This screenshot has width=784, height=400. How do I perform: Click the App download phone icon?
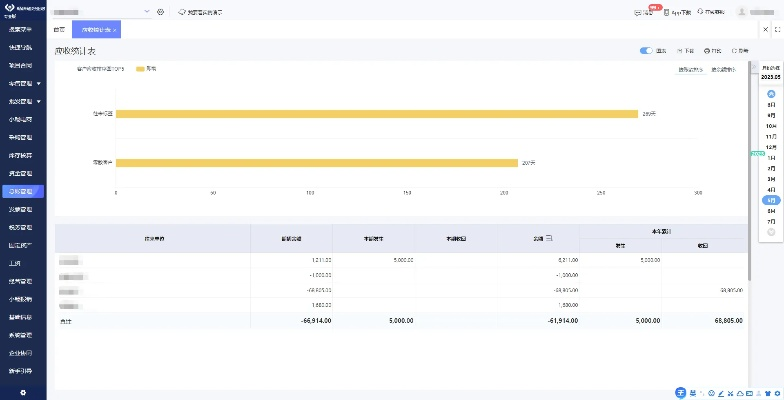click(x=666, y=12)
